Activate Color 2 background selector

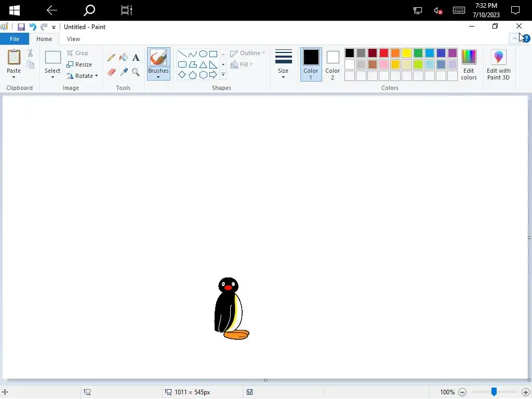332,64
